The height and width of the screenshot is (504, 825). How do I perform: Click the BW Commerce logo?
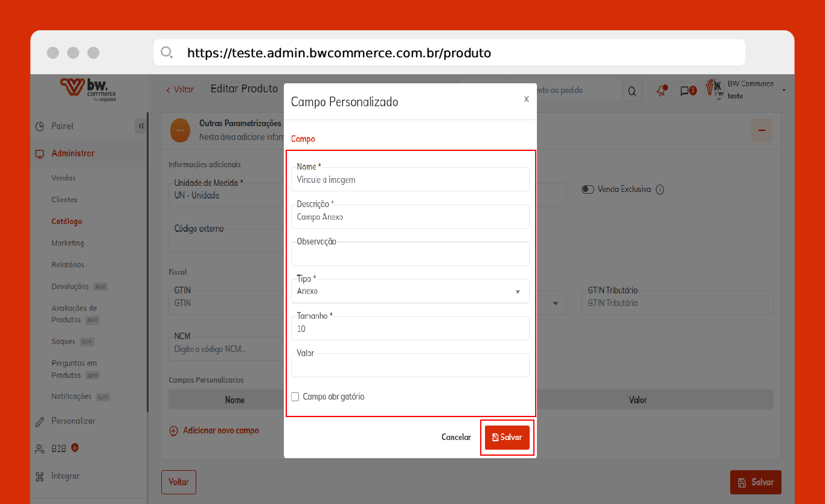point(88,89)
